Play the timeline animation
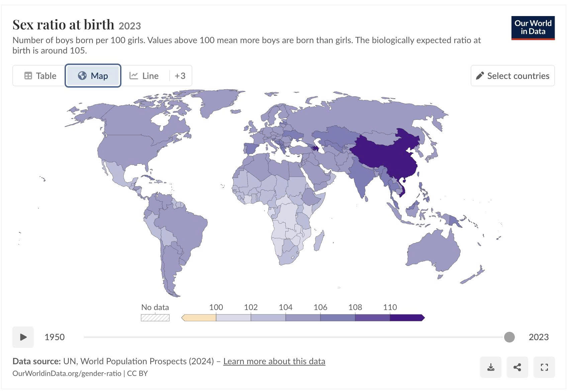 pos(23,337)
